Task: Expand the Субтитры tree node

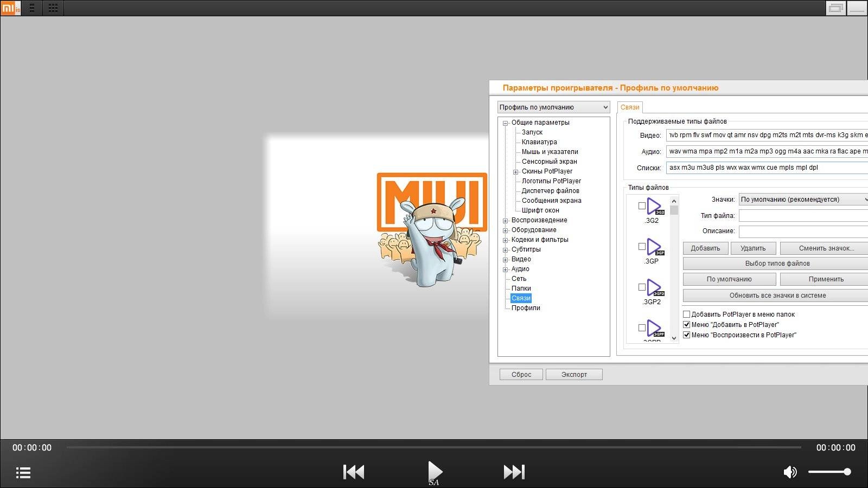Action: tap(506, 250)
